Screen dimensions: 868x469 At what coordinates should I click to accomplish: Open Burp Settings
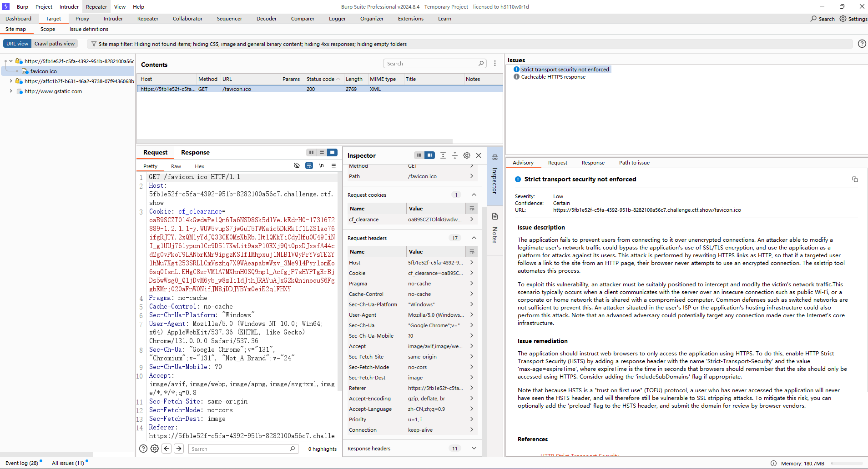click(x=853, y=19)
